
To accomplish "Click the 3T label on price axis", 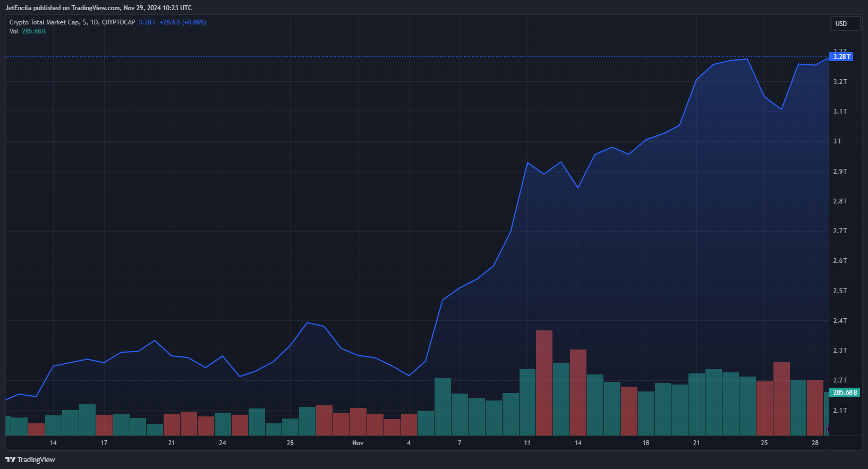I will point(837,141).
